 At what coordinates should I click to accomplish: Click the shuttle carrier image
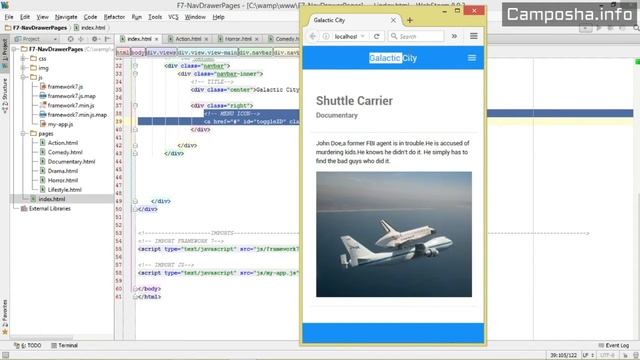pyautogui.click(x=394, y=234)
